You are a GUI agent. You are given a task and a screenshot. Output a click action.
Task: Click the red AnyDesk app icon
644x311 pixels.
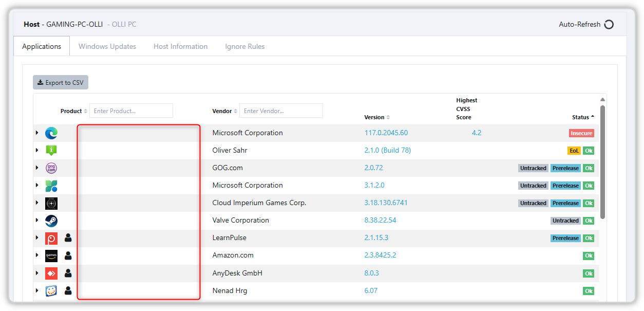click(51, 273)
